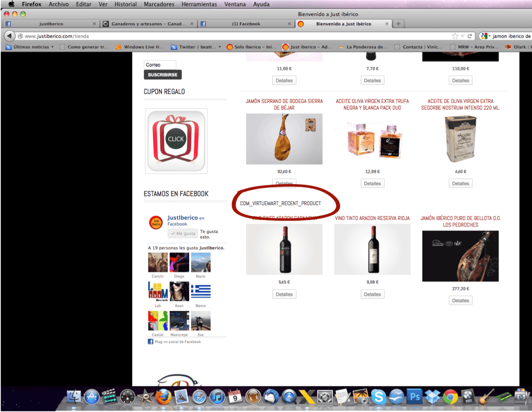Open Google Chrome in the dock
Screen dimensions: 532x412
[x=450, y=397]
